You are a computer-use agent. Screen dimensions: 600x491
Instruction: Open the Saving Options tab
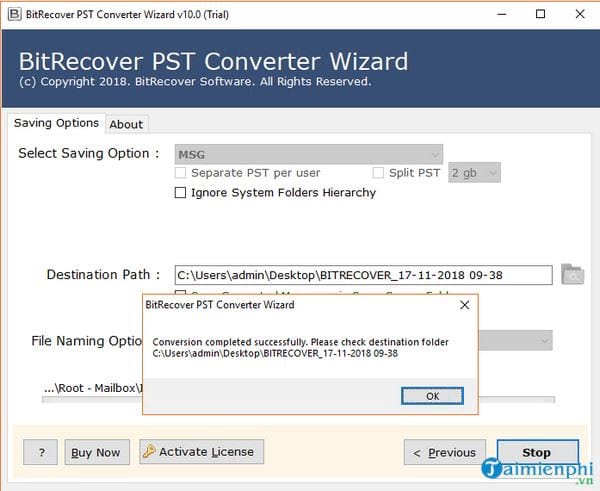(56, 123)
